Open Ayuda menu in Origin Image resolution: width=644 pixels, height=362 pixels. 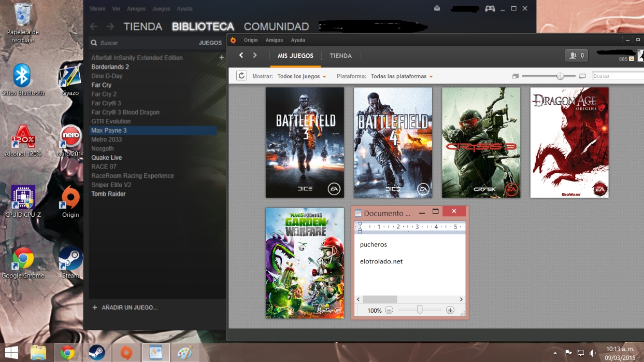(x=298, y=40)
